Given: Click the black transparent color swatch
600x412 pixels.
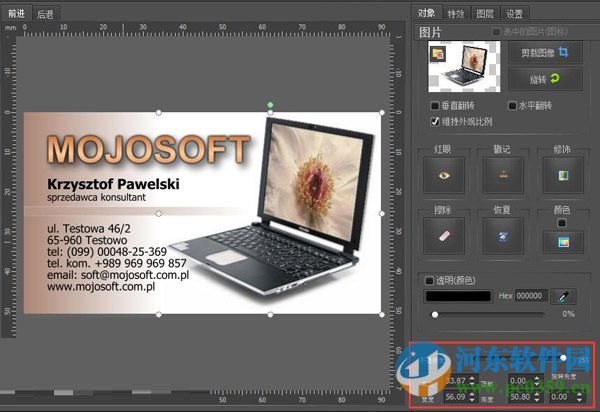Looking at the screenshot, I should pyautogui.click(x=458, y=296).
